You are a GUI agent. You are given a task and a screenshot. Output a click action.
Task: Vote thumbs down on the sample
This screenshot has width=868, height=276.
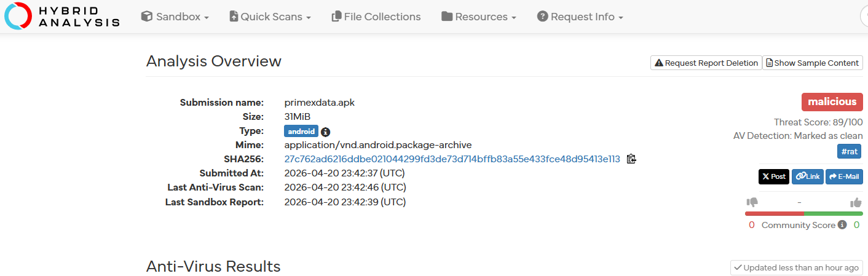pos(752,202)
